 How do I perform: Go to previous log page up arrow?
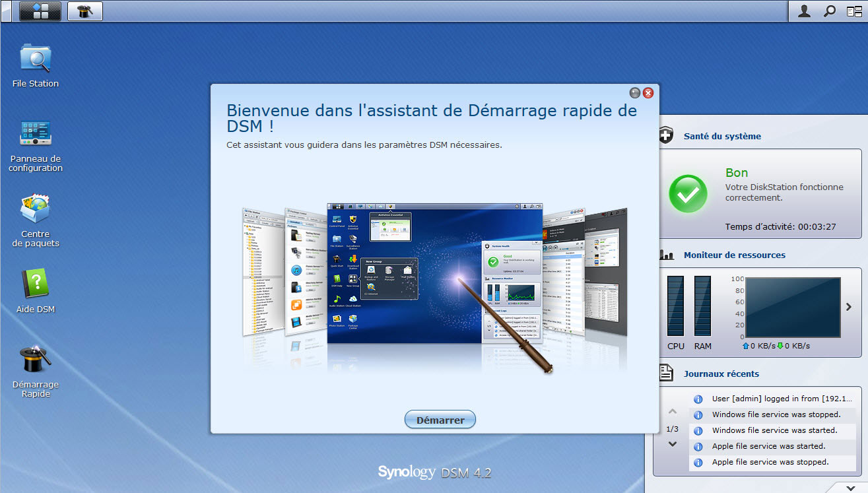coord(673,411)
